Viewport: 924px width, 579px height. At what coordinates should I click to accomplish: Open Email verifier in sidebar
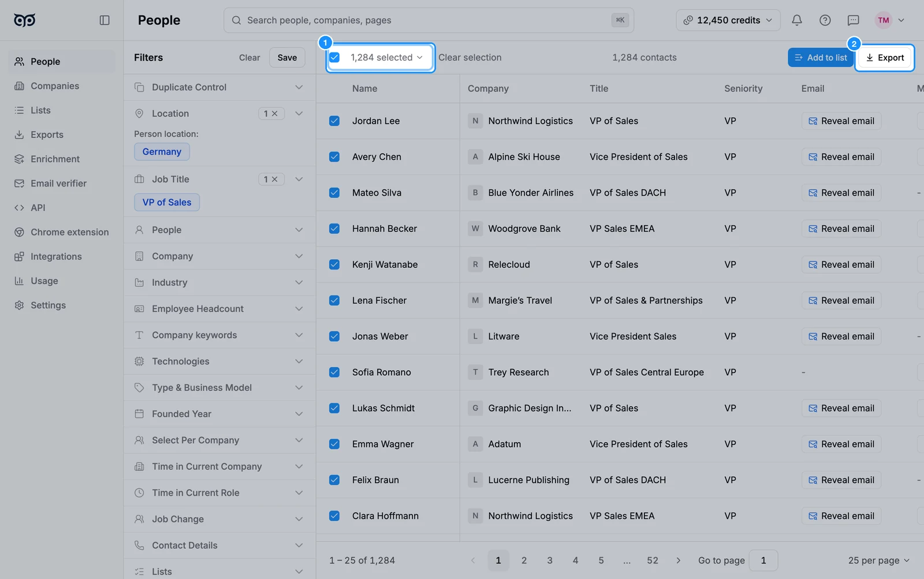click(62, 183)
